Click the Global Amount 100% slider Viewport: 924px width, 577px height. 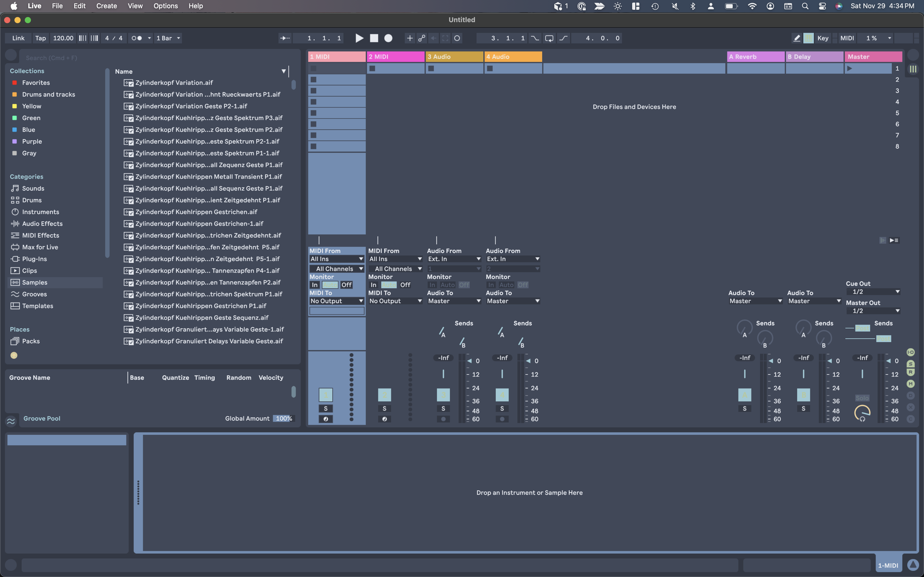coord(284,419)
